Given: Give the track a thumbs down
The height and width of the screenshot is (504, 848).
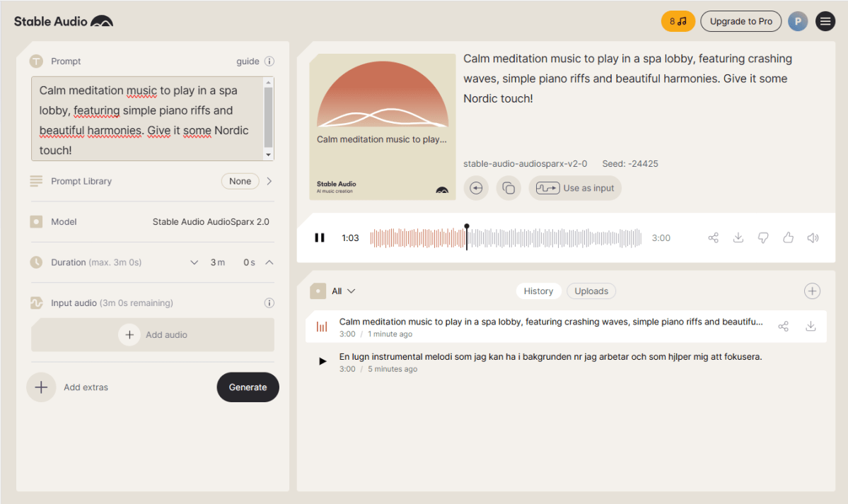Looking at the screenshot, I should tap(762, 238).
